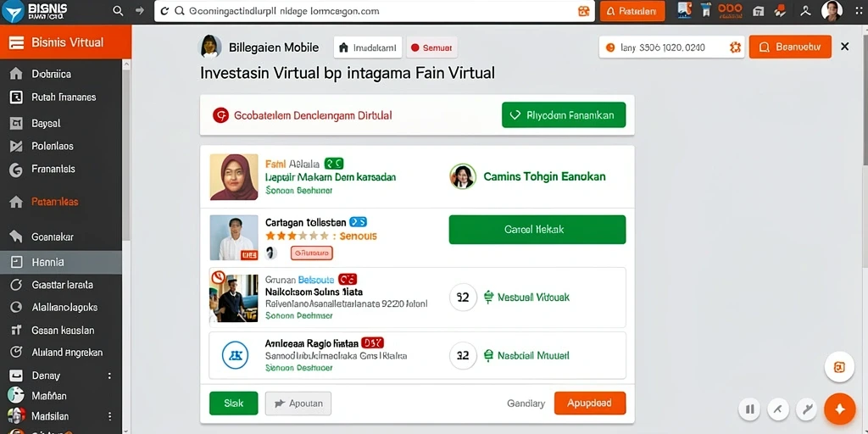Click the green Gareal Ilekak button

click(537, 230)
